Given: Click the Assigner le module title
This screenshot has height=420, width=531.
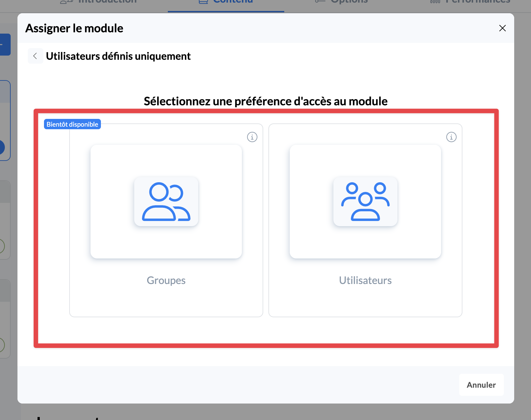Looking at the screenshot, I should coord(74,28).
